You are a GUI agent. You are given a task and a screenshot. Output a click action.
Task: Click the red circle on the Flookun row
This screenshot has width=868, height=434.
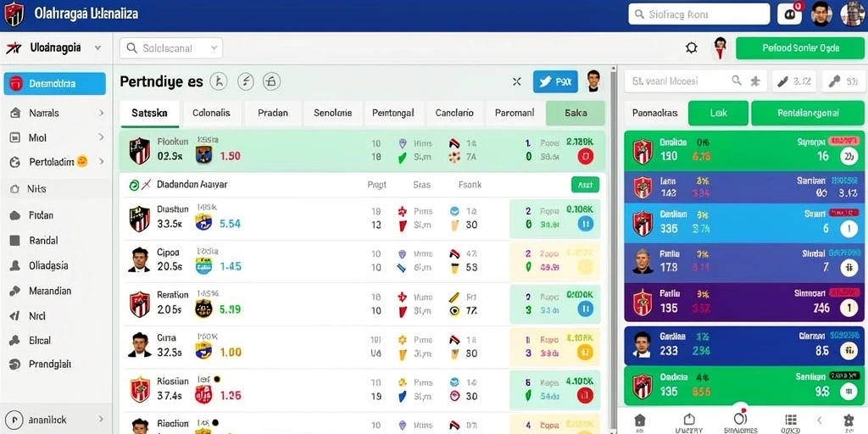click(586, 157)
